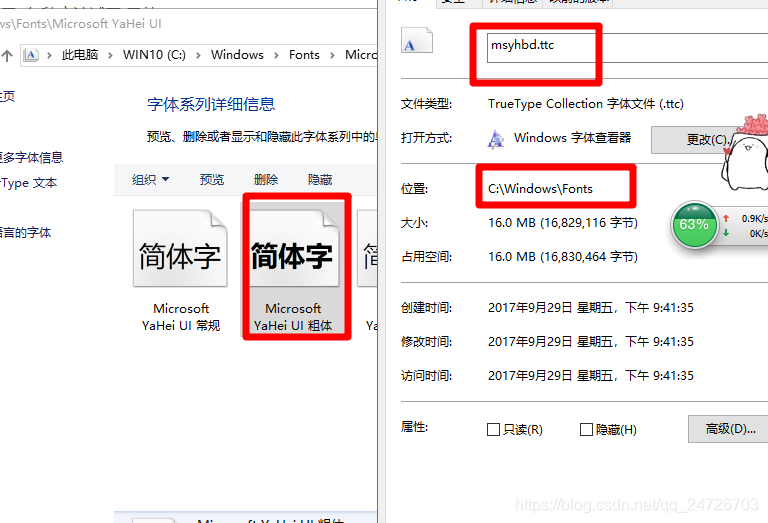The height and width of the screenshot is (523, 768).
Task: Click the 此电脑 breadcrumb
Action: (x=80, y=55)
